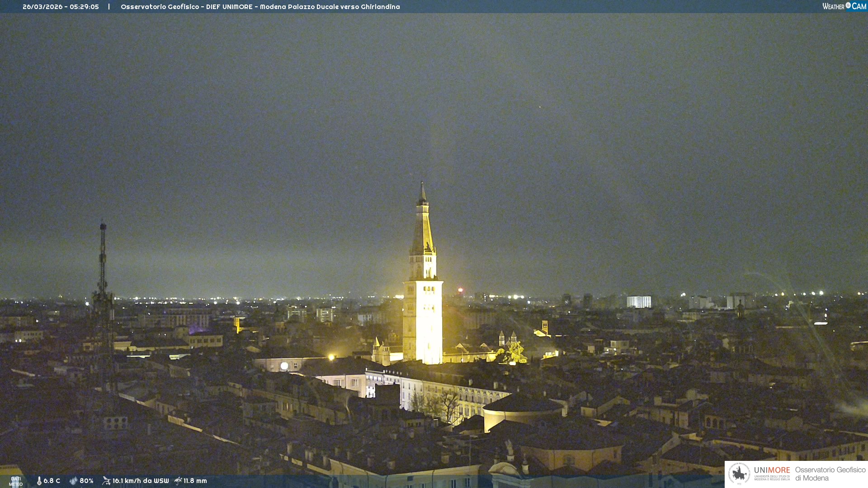The image size is (868, 488).
Task: Click the DATI METEO badge
Action: [x=16, y=481]
